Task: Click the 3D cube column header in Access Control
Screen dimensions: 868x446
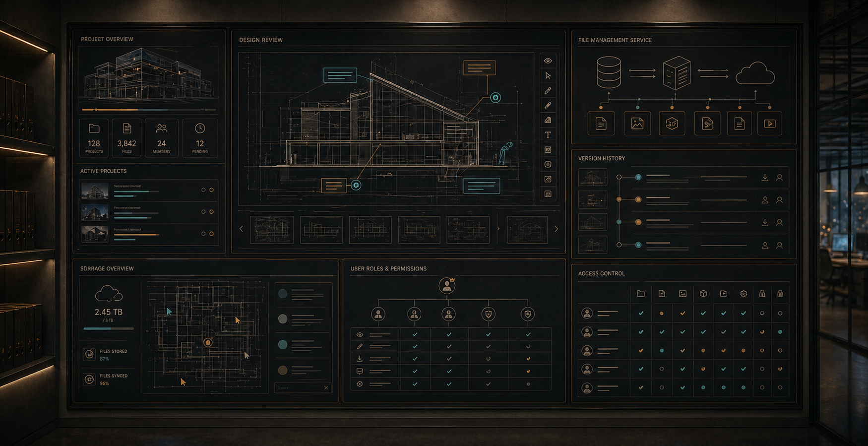Action: click(703, 294)
